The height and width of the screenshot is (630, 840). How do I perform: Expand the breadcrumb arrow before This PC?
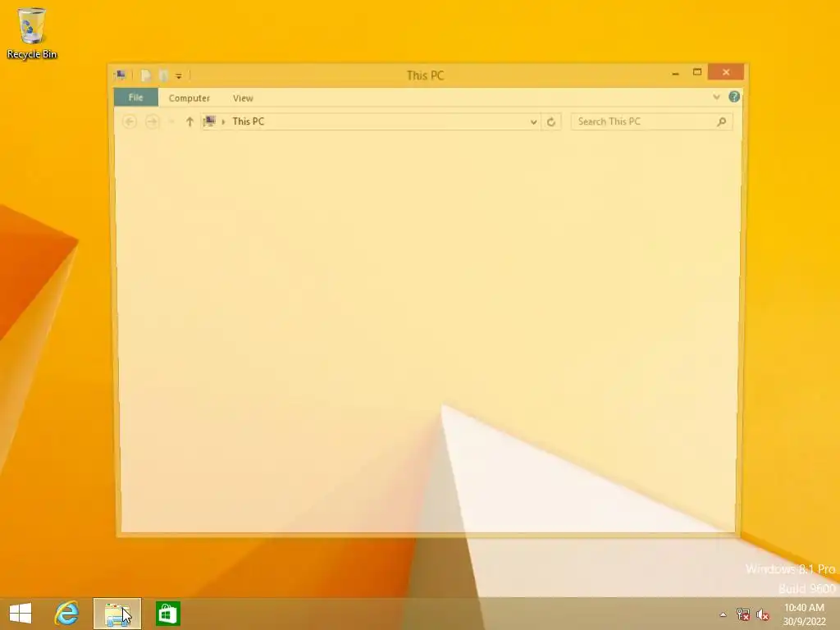coord(223,121)
